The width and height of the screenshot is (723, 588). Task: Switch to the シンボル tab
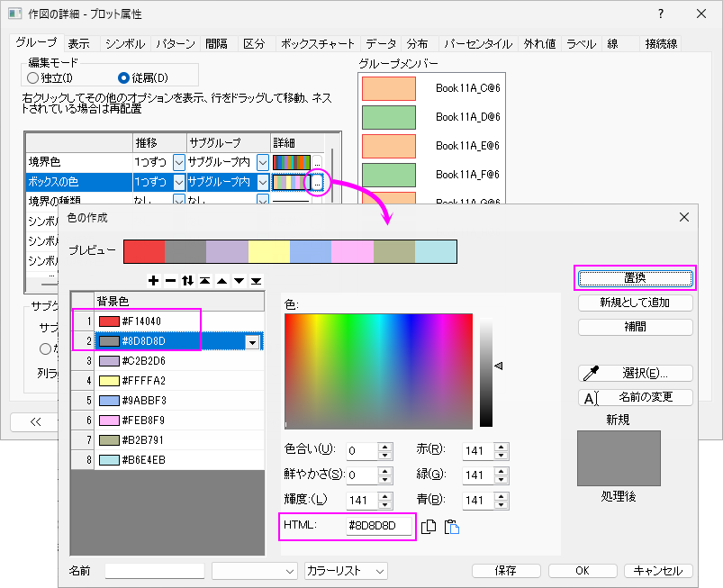tap(125, 44)
